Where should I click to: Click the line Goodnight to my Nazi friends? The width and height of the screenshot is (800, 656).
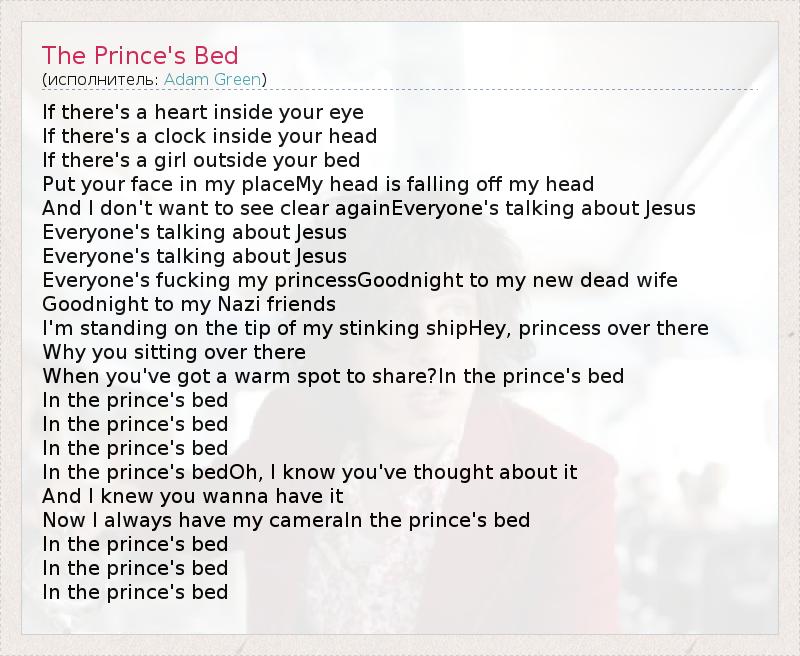coord(189,304)
